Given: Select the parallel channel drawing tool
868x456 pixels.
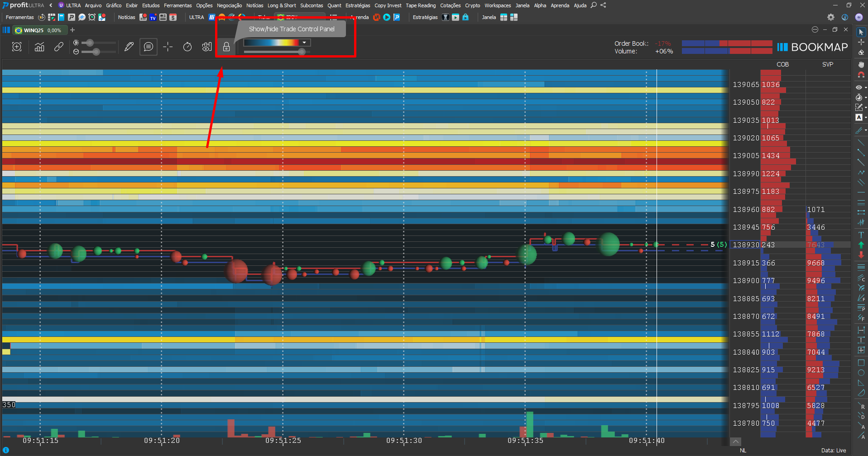Looking at the screenshot, I should (861, 182).
